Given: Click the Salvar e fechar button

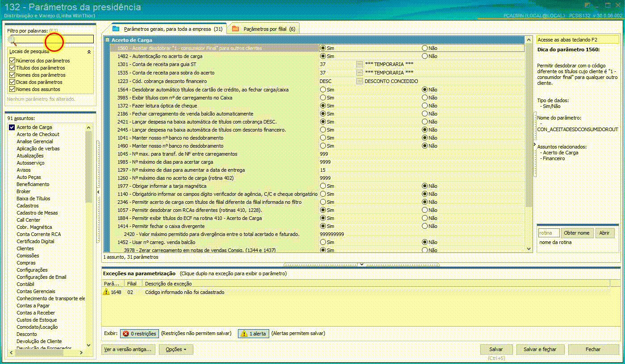Looking at the screenshot, I should 540,349.
